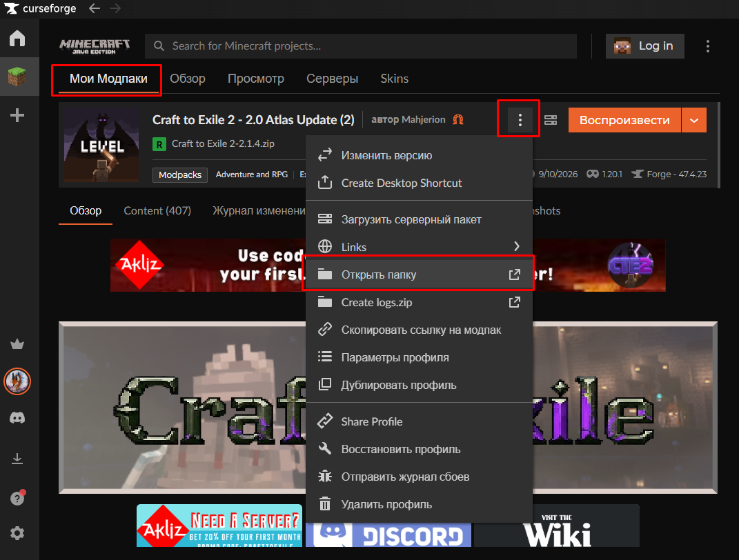Screen dimensions: 739x560
Task: Choose Дублировать профиль
Action: coord(419,385)
